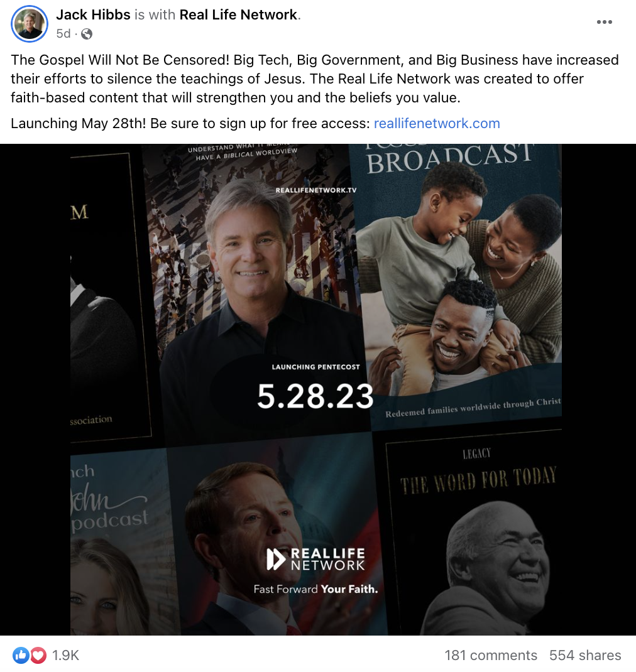Viewport: 636px width, 672px height.
Task: Open the Jack Hibbs author name link
Action: [93, 14]
